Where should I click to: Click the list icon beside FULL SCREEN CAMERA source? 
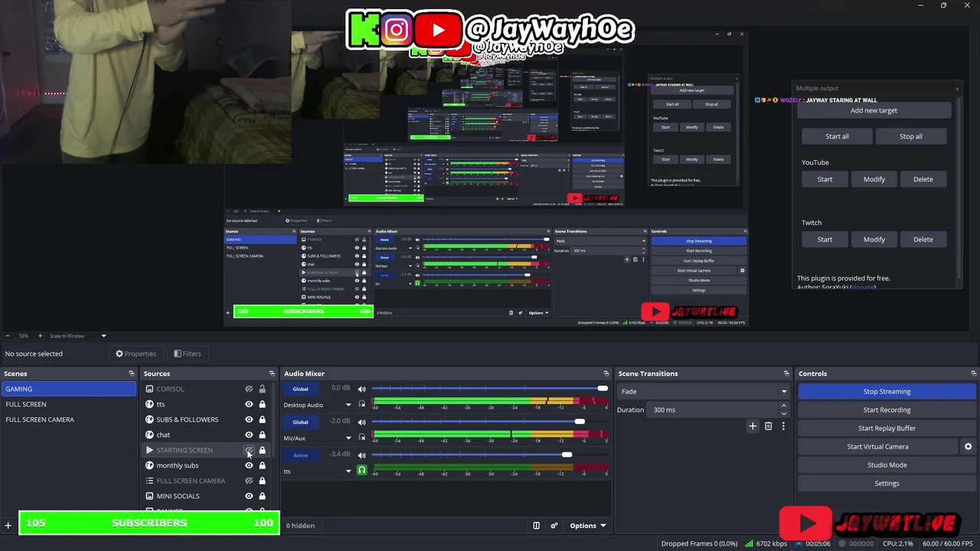click(149, 481)
